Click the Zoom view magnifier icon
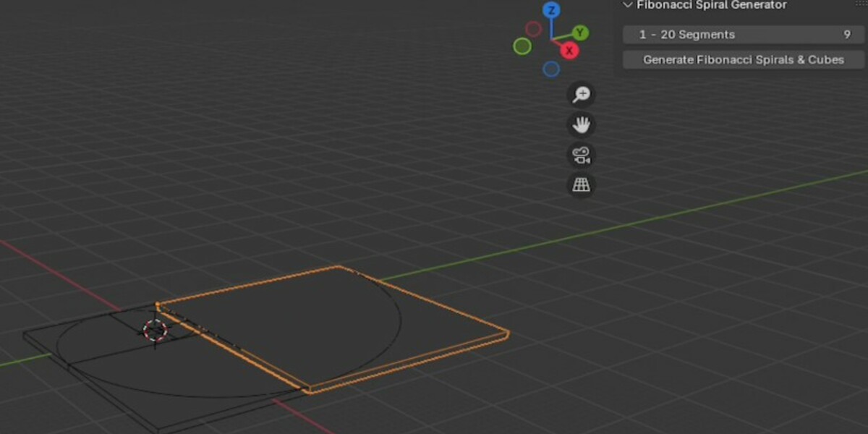 tap(581, 94)
